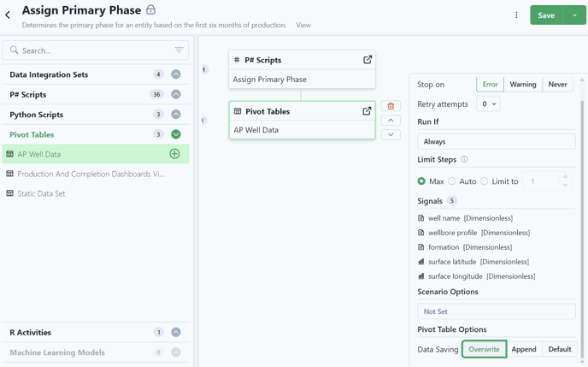Open the Save dropdown arrow
The image size is (588, 367).
click(574, 15)
